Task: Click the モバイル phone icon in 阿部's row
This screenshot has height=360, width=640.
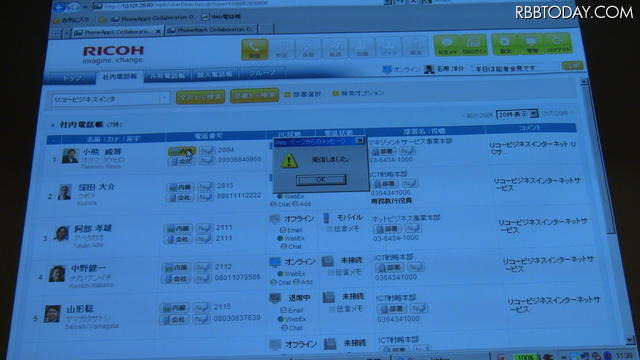Action: (326, 218)
